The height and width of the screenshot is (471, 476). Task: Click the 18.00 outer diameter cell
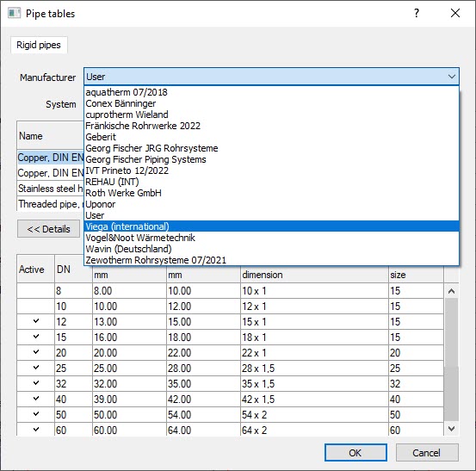tap(203, 337)
